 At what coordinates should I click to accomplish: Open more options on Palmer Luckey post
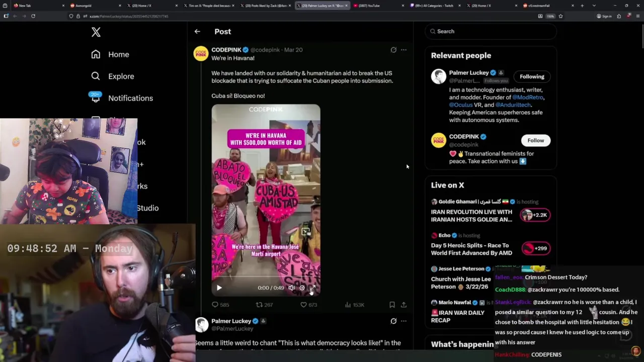coord(404,321)
